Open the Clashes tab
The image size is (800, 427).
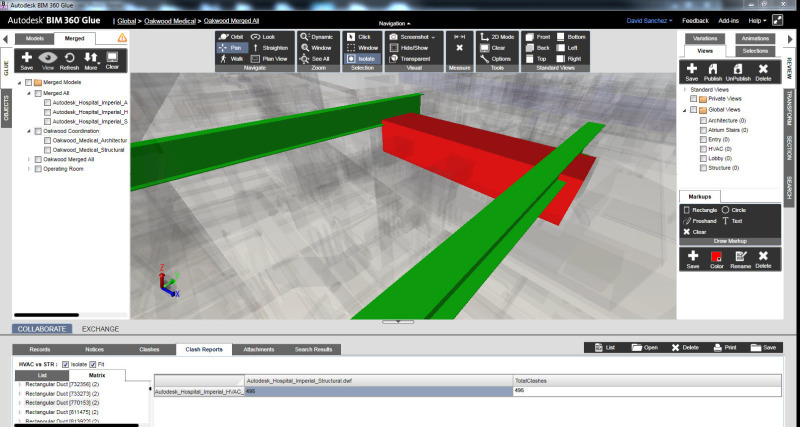tap(149, 349)
